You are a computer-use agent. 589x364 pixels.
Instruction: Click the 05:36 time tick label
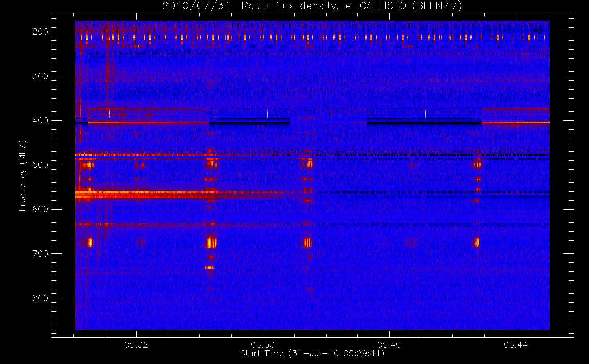[x=262, y=345]
